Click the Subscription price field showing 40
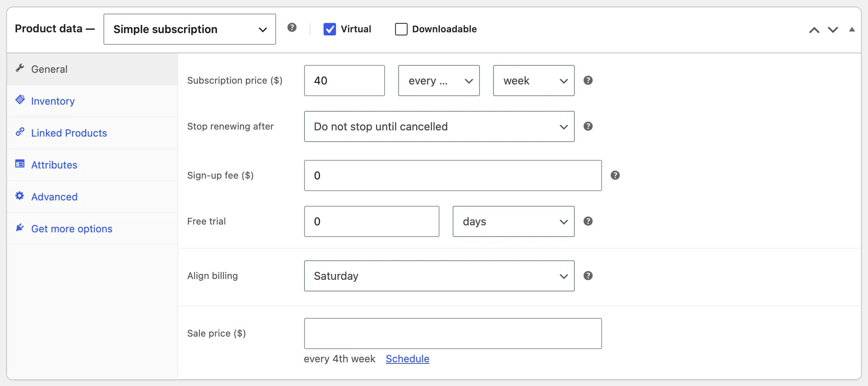Image resolution: width=868 pixels, height=386 pixels. pos(344,81)
